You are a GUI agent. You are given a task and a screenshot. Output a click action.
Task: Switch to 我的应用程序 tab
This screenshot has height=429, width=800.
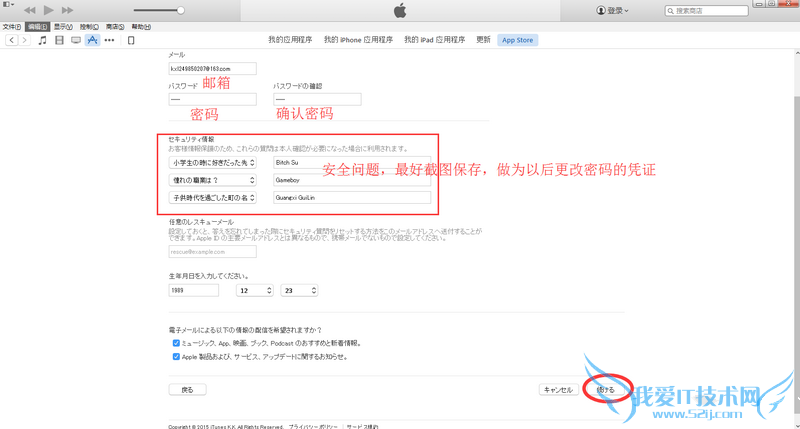tap(290, 40)
